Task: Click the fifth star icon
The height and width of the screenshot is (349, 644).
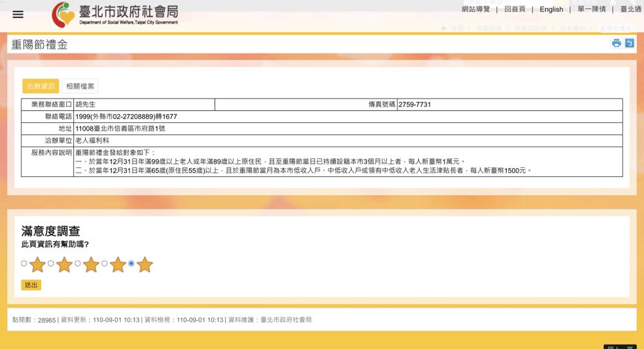Action: pos(144,265)
